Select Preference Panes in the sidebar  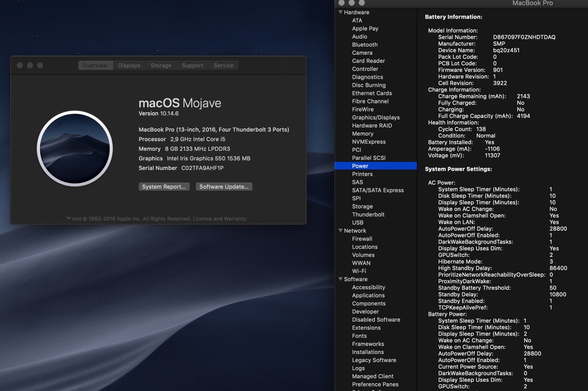375,384
